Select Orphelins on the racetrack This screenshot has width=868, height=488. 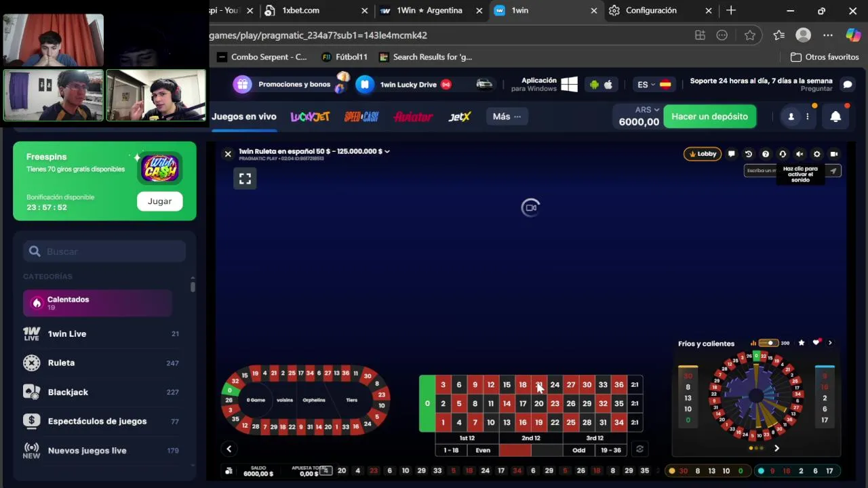[314, 400]
